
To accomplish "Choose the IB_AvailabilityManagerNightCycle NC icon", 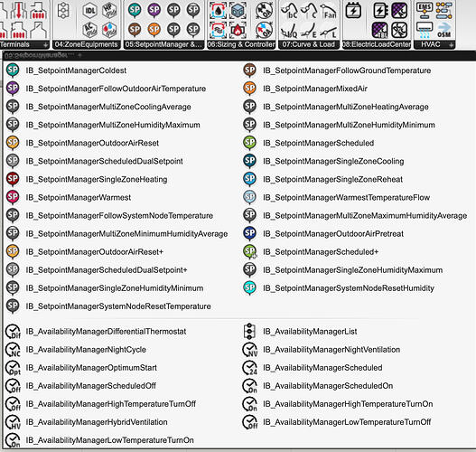I will tap(13, 350).
